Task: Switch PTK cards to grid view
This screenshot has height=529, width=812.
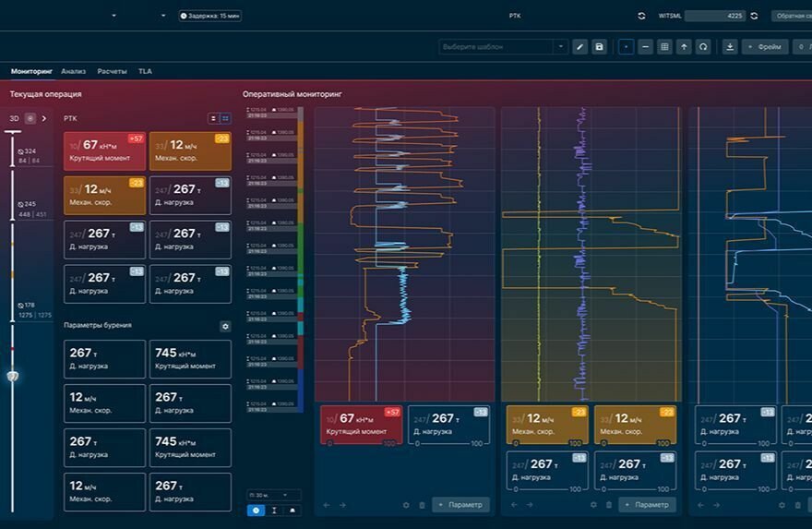Action: [225, 119]
